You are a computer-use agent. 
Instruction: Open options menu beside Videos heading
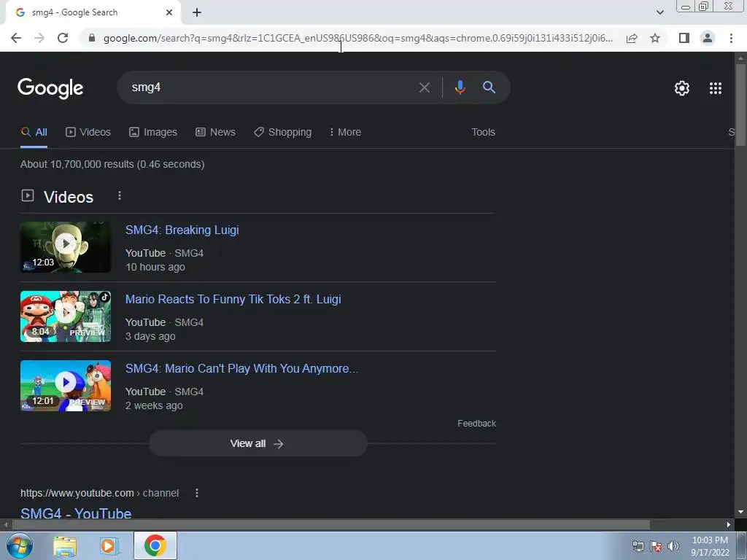coord(120,195)
